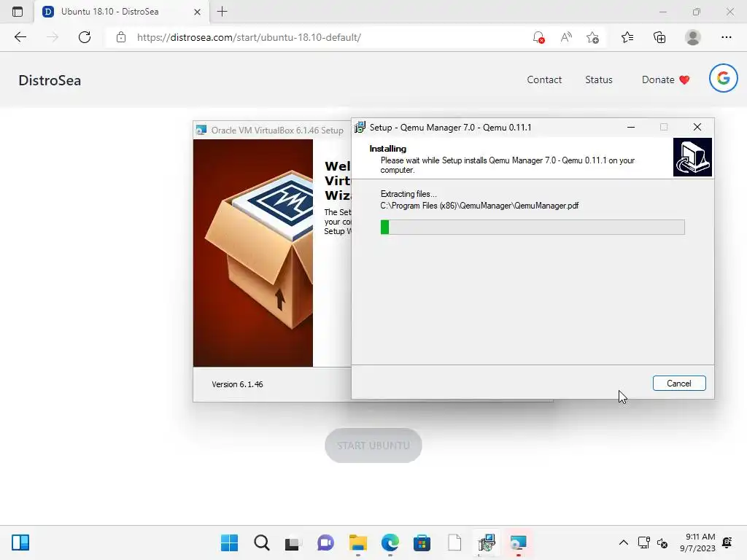The width and height of the screenshot is (747, 560).
Task: Switch to VirtualBox setup taskbar icon
Action: [x=519, y=542]
